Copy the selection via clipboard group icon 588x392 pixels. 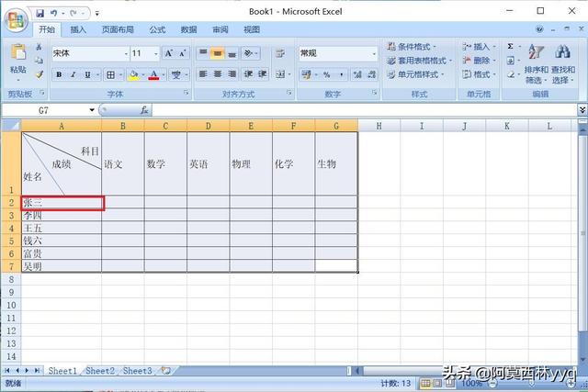pos(39,61)
